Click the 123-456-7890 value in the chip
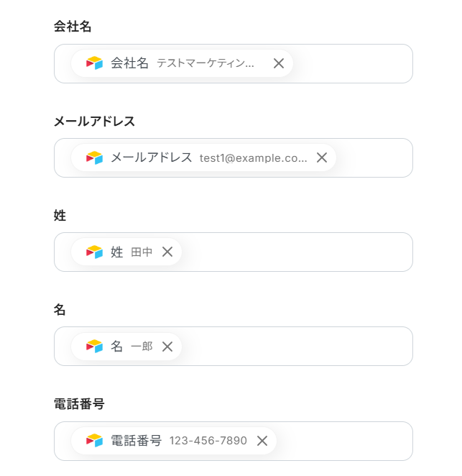Image resolution: width=462 pixels, height=476 pixels. coord(208,441)
